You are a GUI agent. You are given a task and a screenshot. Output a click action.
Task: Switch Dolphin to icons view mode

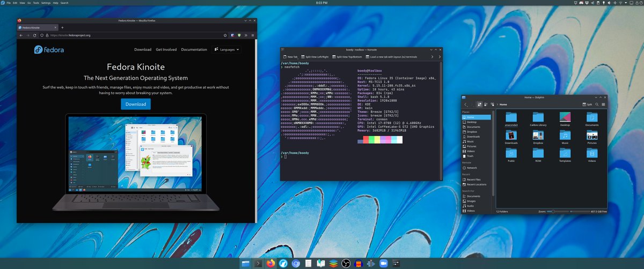tap(479, 104)
